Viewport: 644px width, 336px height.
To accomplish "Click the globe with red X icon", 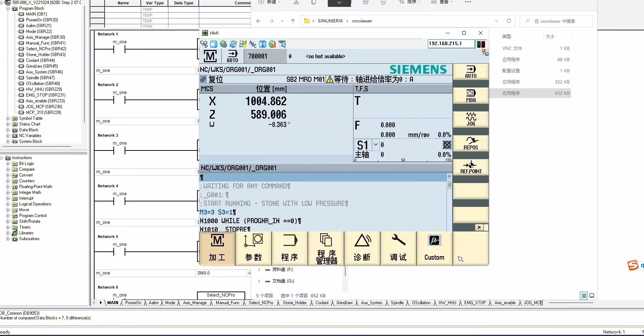I will point(272,44).
